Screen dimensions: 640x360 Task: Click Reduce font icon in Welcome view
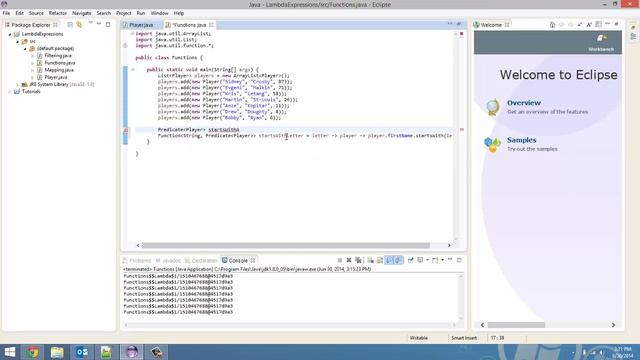580,24
